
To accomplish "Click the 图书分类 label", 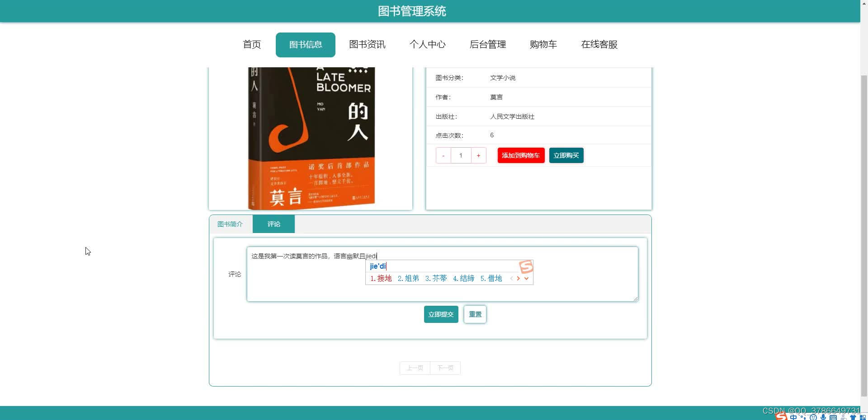I will 449,78.
